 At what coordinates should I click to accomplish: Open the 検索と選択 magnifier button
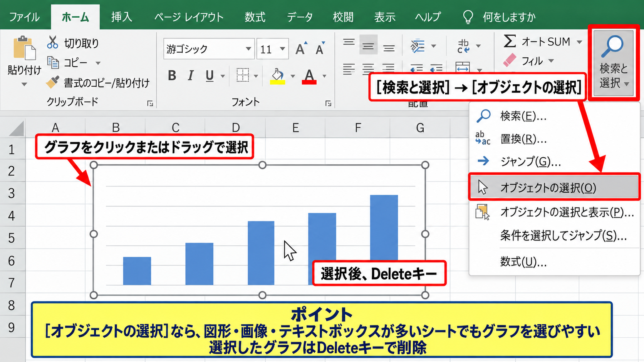coord(614,63)
